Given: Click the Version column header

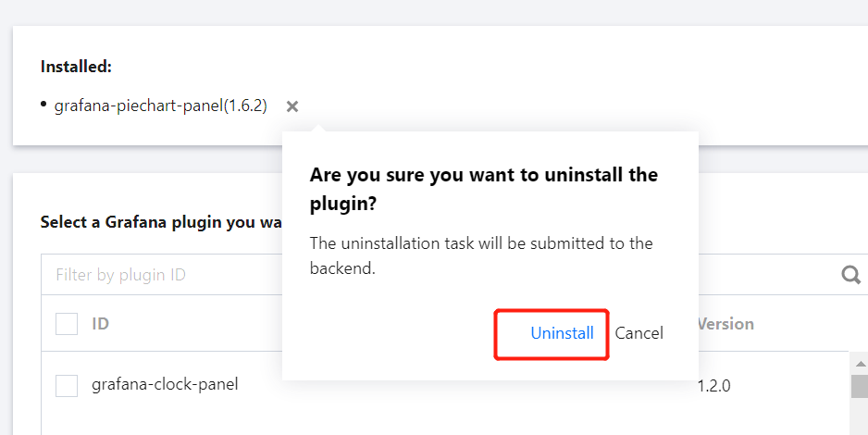Looking at the screenshot, I should (725, 324).
